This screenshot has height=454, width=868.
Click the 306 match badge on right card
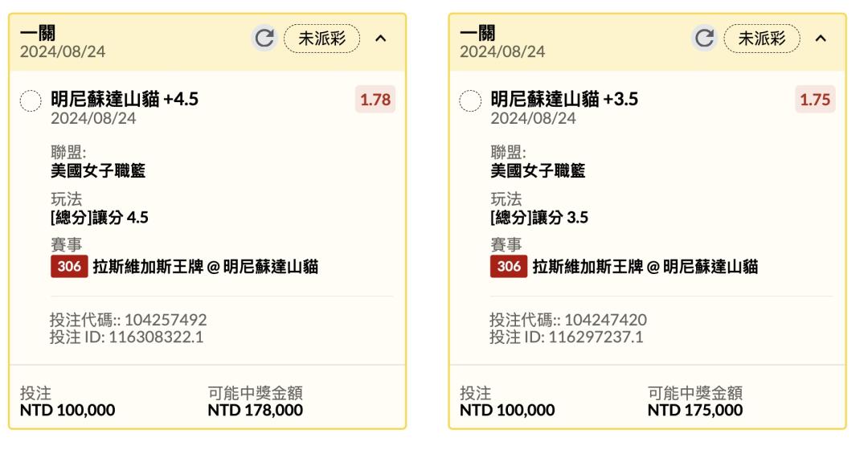[x=509, y=266]
